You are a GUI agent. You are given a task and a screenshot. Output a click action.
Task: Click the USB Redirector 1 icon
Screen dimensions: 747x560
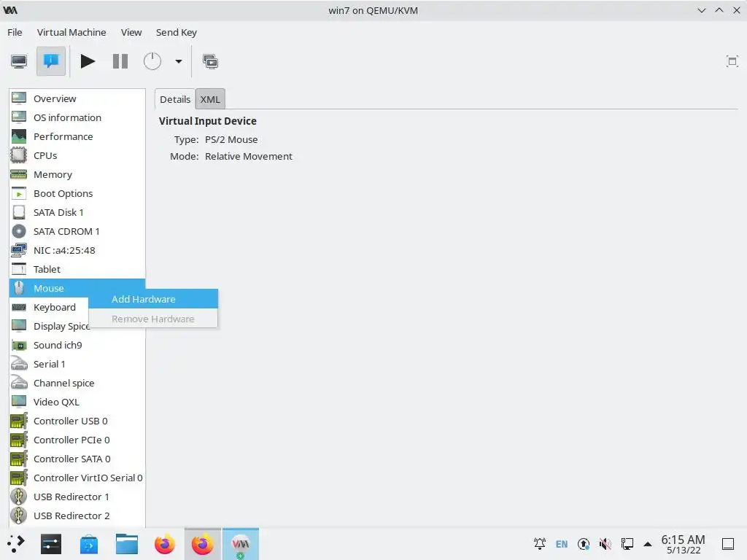[x=18, y=497]
